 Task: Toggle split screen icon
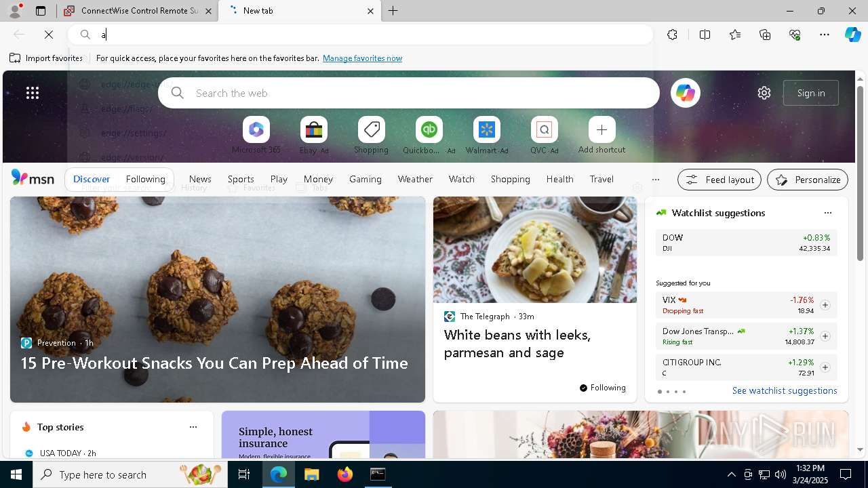click(x=705, y=35)
